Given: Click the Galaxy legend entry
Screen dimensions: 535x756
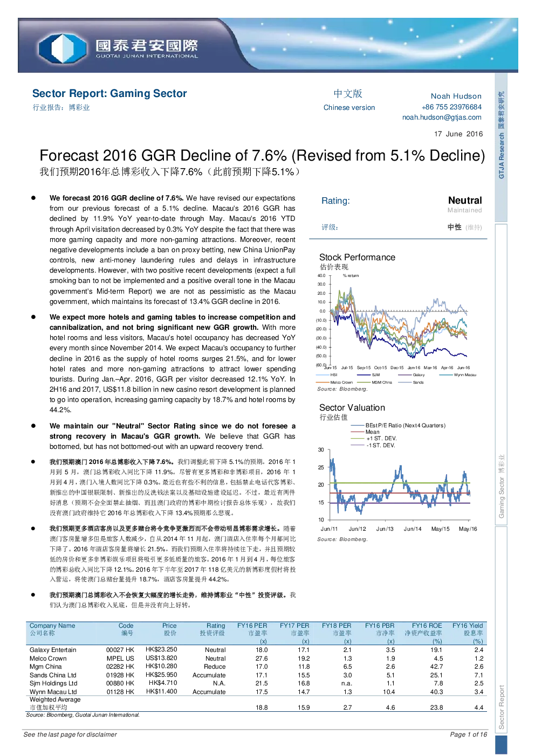Looking at the screenshot, I should [x=412, y=374].
